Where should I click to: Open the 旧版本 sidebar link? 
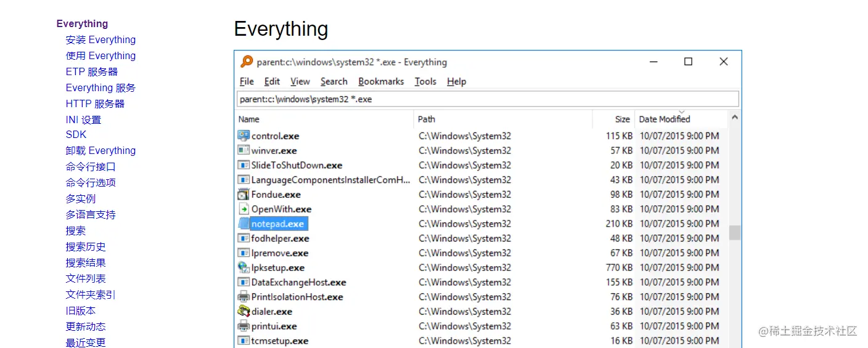click(81, 311)
